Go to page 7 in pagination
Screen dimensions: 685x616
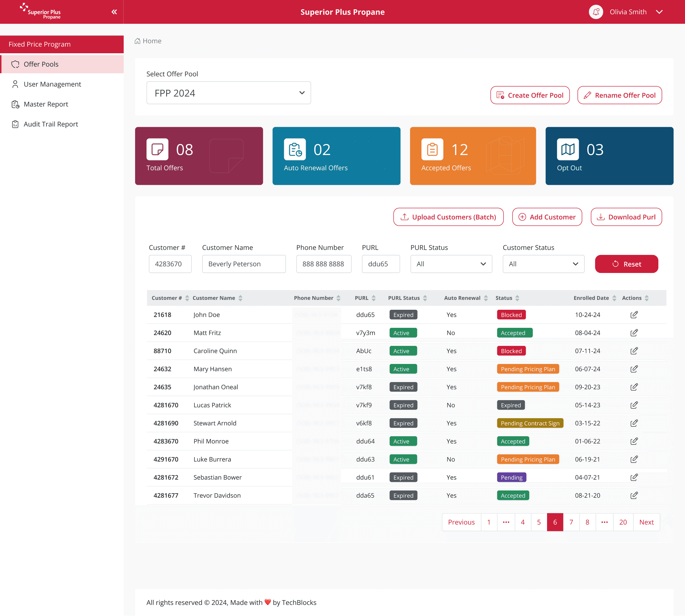(x=571, y=522)
